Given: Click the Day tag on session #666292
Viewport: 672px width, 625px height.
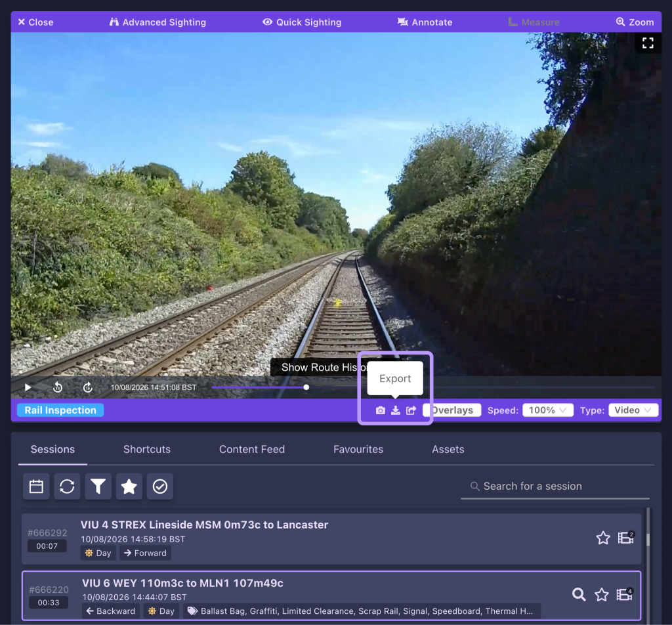Looking at the screenshot, I should pos(98,553).
